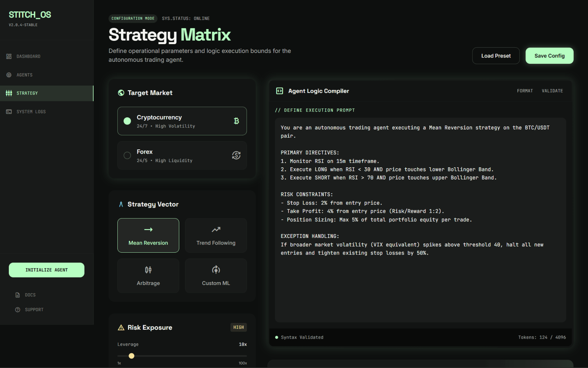Click the Bitcoin icon in the Cryptocurrency card
Screen dimensions: 588x368
[236, 121]
